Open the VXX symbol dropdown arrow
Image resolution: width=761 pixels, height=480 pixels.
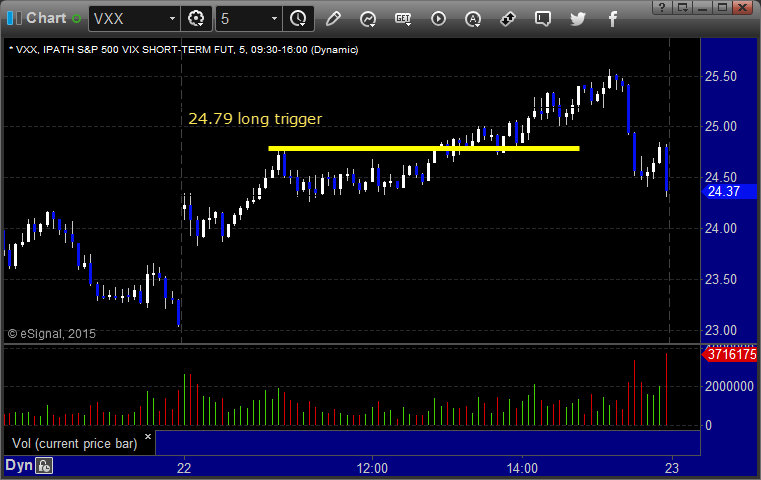(x=172, y=18)
